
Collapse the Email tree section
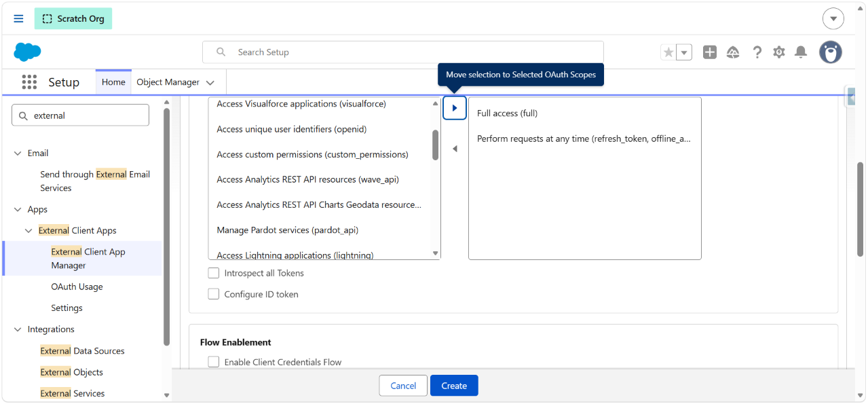[18, 153]
